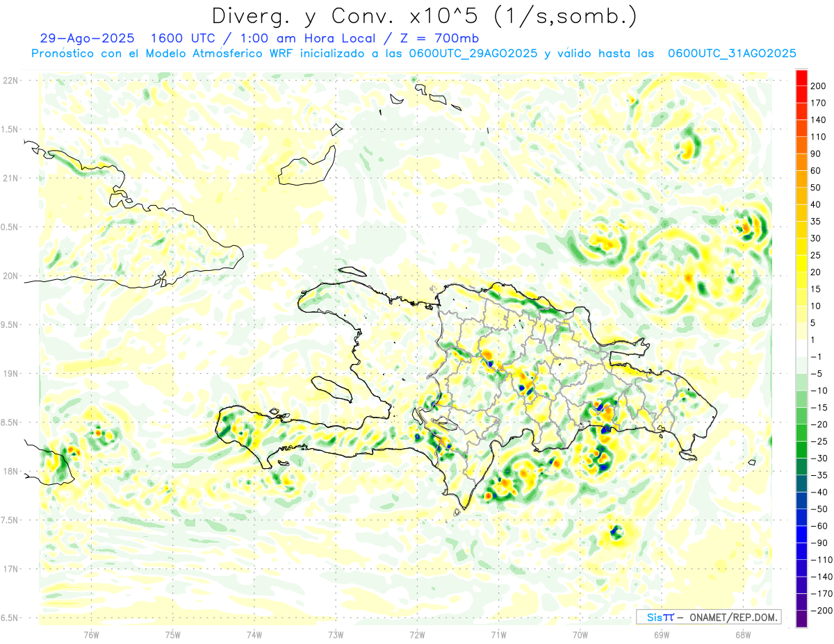Click the latitude label '18N'
The height and width of the screenshot is (644, 834).
[10, 471]
